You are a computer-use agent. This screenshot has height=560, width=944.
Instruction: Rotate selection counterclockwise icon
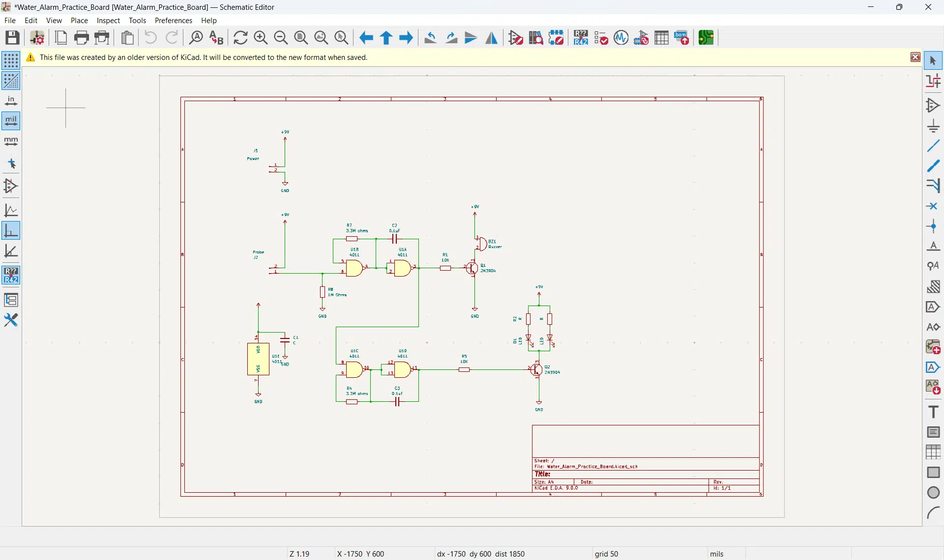[431, 38]
